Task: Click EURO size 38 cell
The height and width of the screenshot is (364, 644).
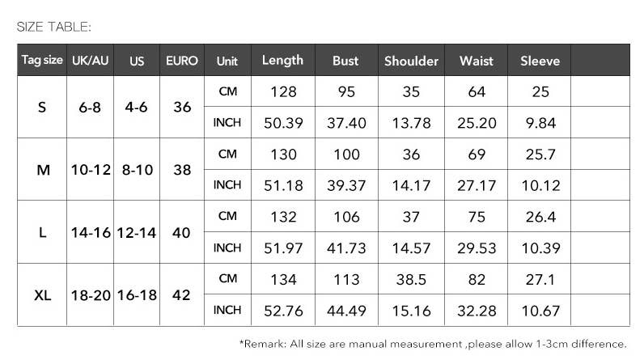Action: tap(182, 170)
